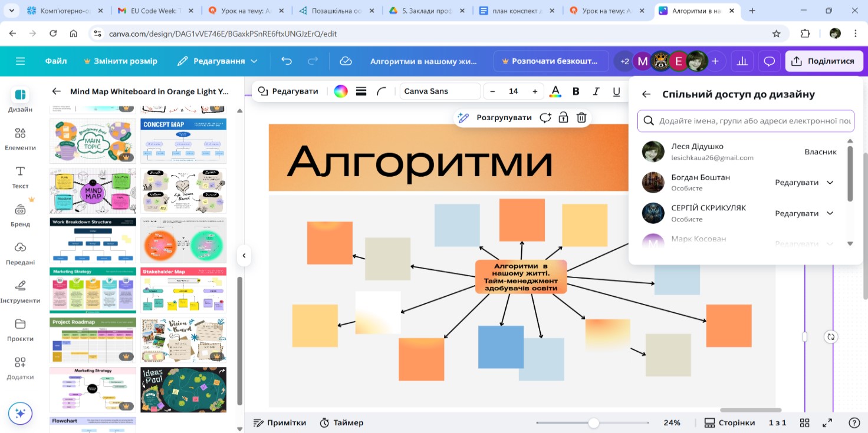Open the Elements panel in the sidebar
The width and height of the screenshot is (868, 433).
point(20,139)
